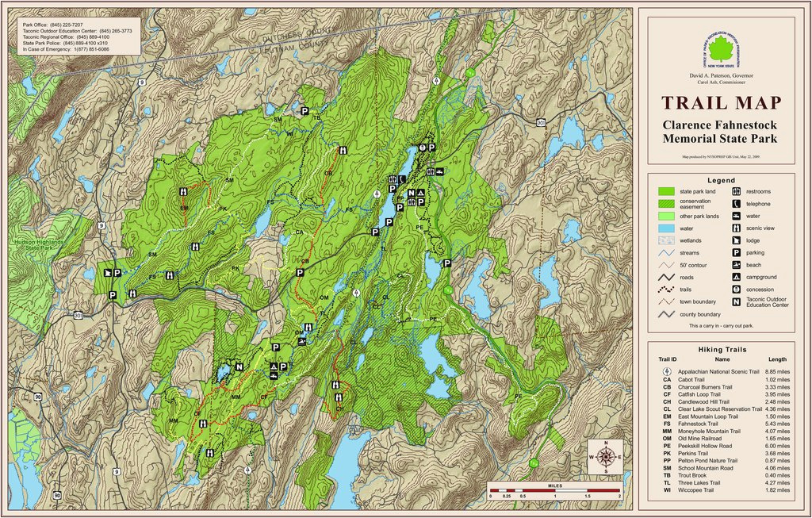The height and width of the screenshot is (518, 812).
Task: Click the telephone icon in the legend
Action: point(737,204)
